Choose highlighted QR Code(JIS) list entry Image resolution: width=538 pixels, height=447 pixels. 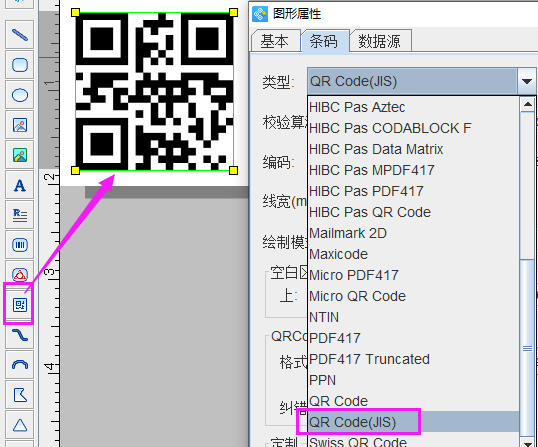click(413, 422)
